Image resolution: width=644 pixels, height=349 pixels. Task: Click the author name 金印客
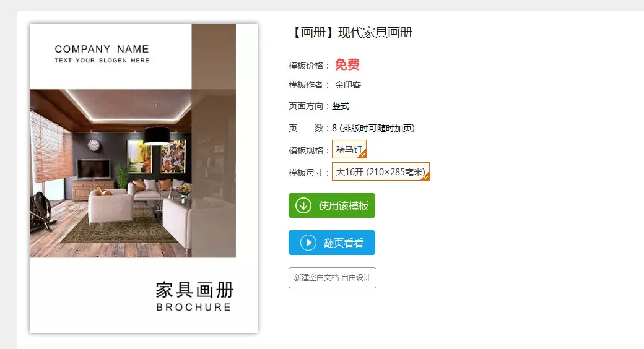(348, 85)
